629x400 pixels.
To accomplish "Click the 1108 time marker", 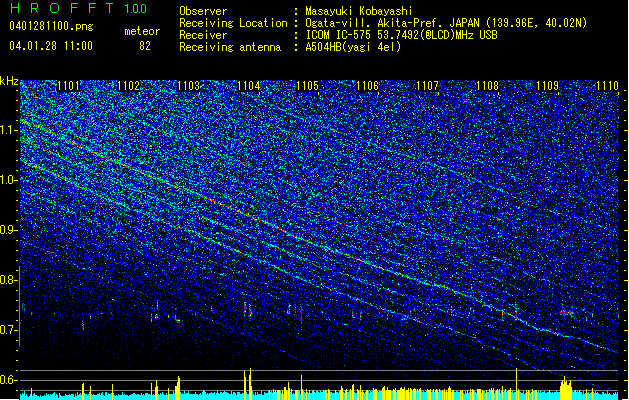I will [x=487, y=86].
